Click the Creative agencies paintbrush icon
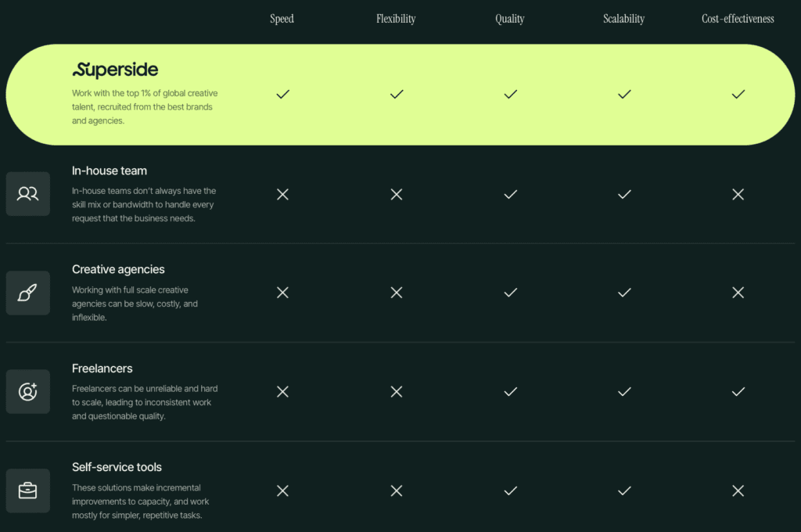801x532 pixels. coord(28,293)
